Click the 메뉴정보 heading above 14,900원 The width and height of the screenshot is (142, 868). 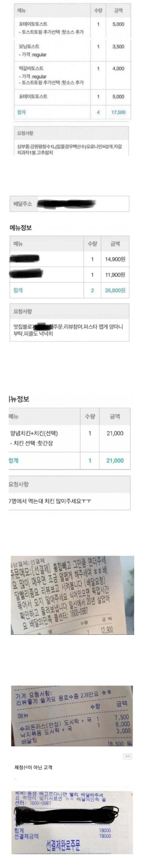[x=21, y=228]
